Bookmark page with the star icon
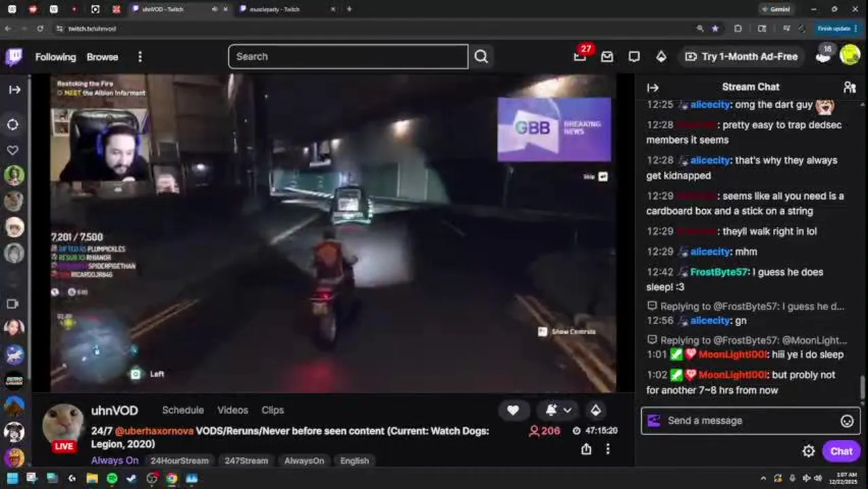This screenshot has width=868, height=489. tap(715, 29)
